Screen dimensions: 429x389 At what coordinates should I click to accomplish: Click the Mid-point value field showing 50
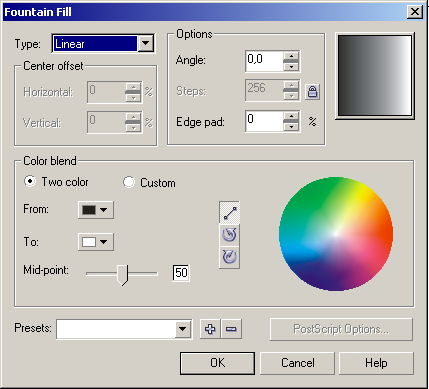[181, 273]
